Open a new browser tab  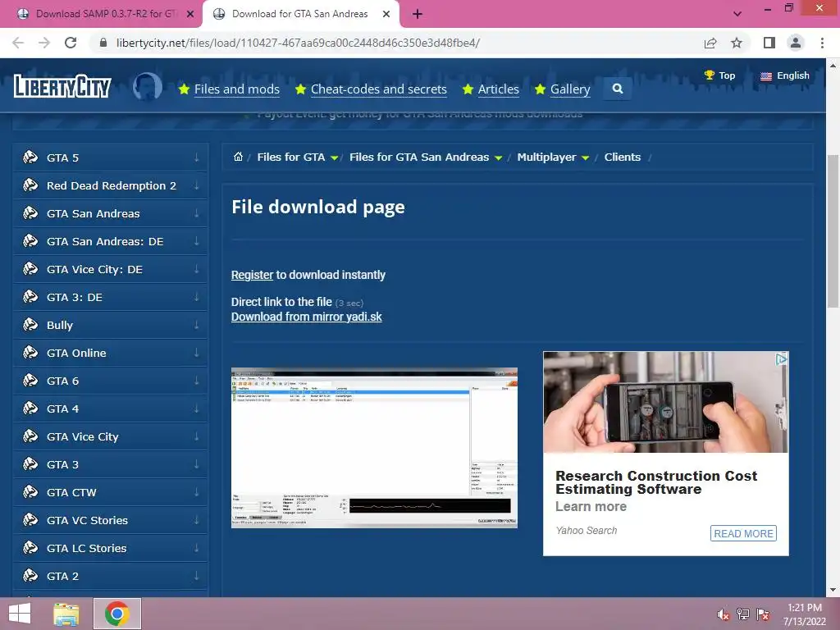point(418,14)
